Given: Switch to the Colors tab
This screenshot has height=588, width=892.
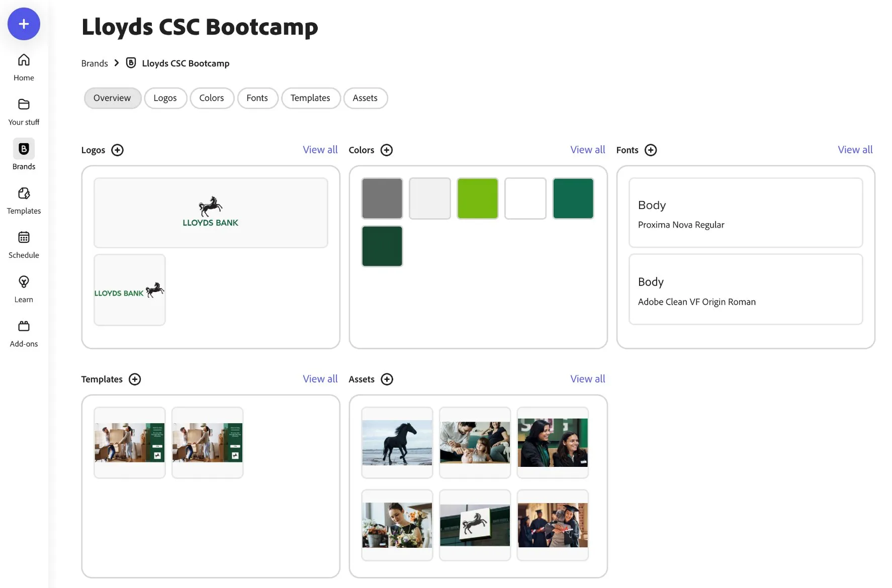Looking at the screenshot, I should click(x=212, y=98).
